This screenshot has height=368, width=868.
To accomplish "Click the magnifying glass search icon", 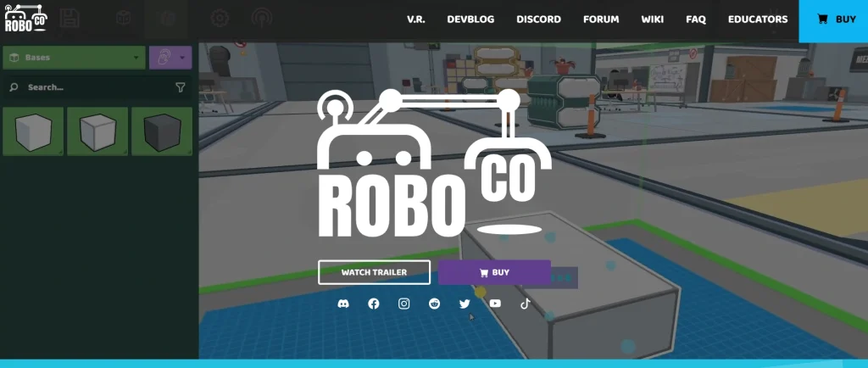I will pos(14,86).
